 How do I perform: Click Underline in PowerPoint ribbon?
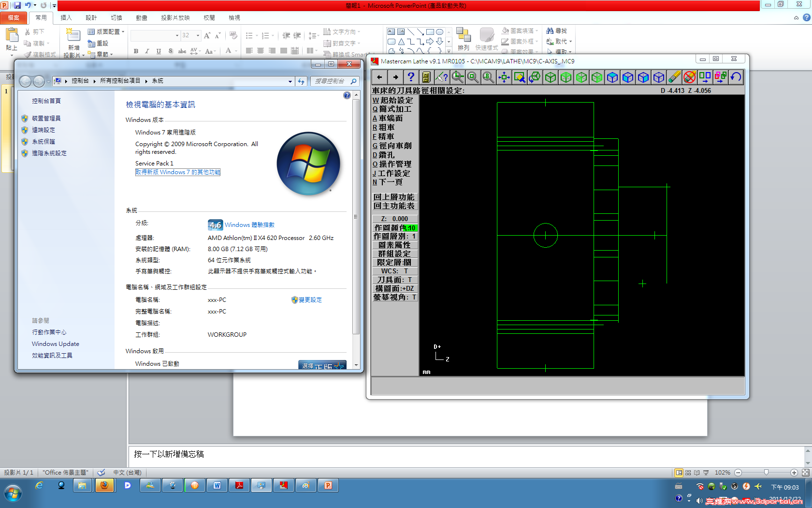[159, 51]
